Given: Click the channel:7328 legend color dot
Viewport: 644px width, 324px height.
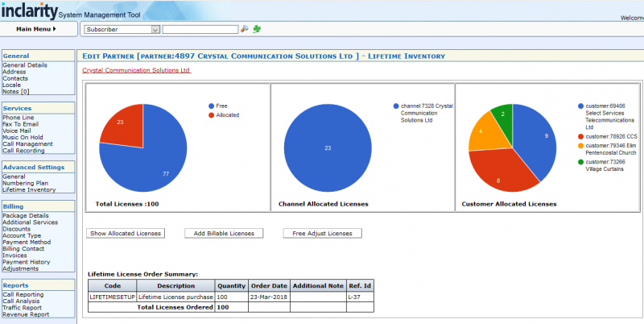Looking at the screenshot, I should pyautogui.click(x=396, y=106).
